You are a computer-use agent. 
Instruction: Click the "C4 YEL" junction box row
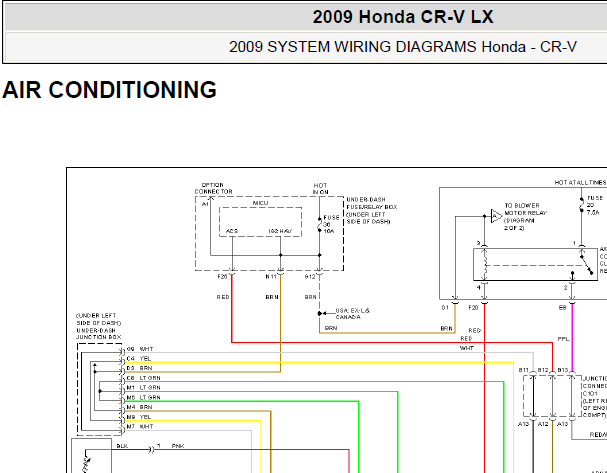[139, 359]
